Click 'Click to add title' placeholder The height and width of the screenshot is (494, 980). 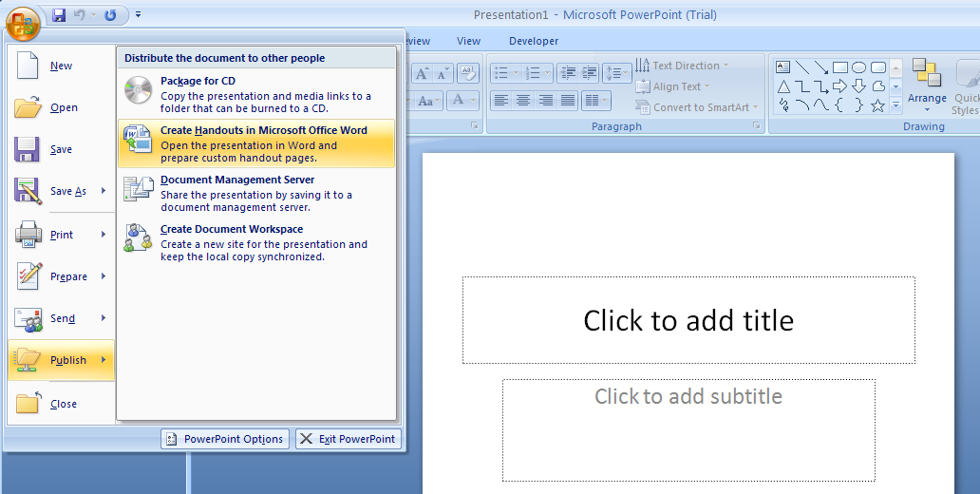click(x=688, y=320)
